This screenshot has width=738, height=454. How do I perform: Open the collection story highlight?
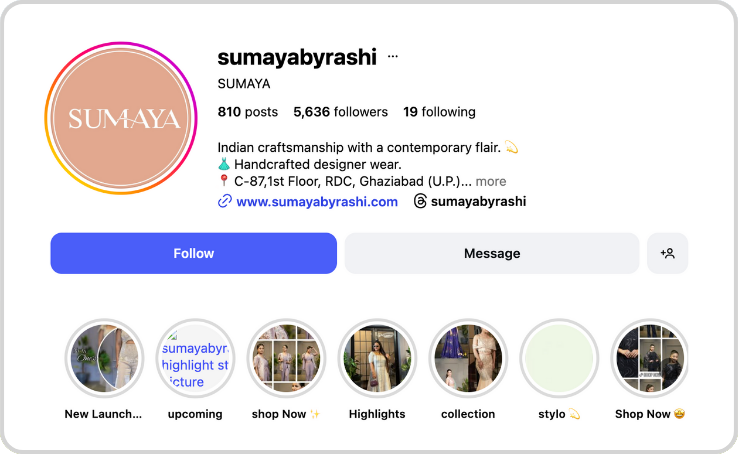[468, 358]
